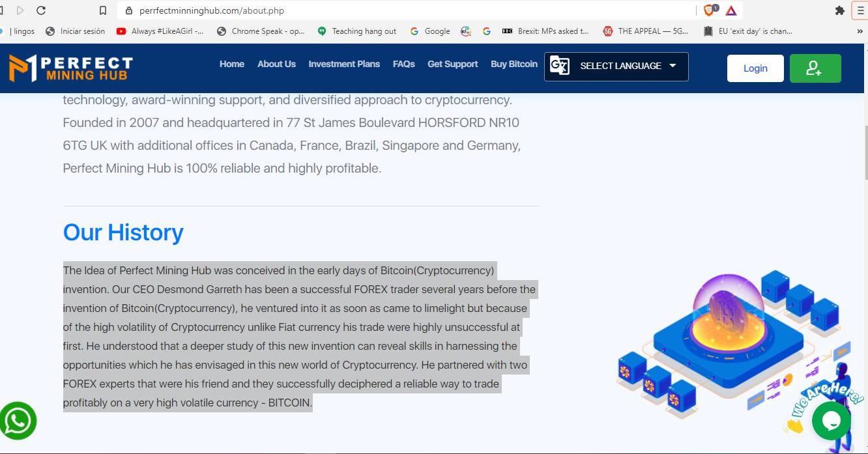Image resolution: width=868 pixels, height=454 pixels.
Task: Click the white Login button
Action: click(755, 68)
